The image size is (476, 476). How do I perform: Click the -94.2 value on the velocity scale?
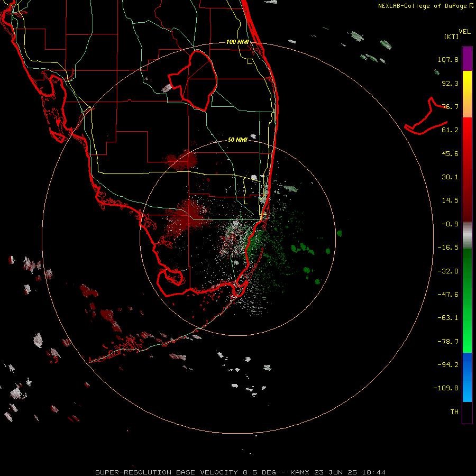[x=448, y=364]
